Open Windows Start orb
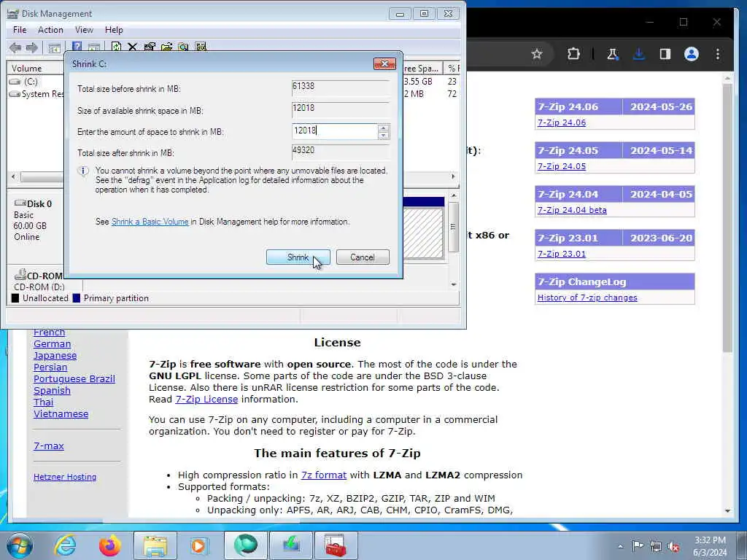The height and width of the screenshot is (560, 747). 20,545
